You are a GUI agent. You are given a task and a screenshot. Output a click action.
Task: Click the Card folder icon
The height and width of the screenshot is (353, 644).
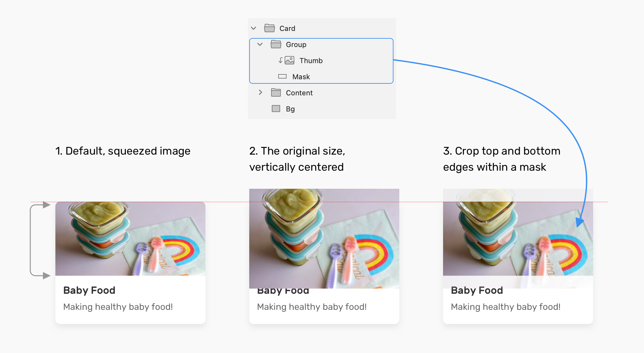[x=269, y=28]
